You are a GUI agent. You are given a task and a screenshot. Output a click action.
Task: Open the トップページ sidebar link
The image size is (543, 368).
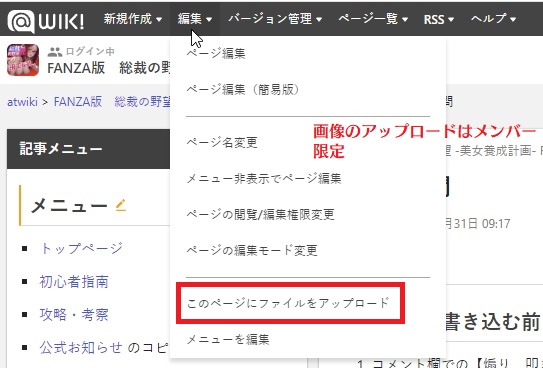tap(81, 248)
